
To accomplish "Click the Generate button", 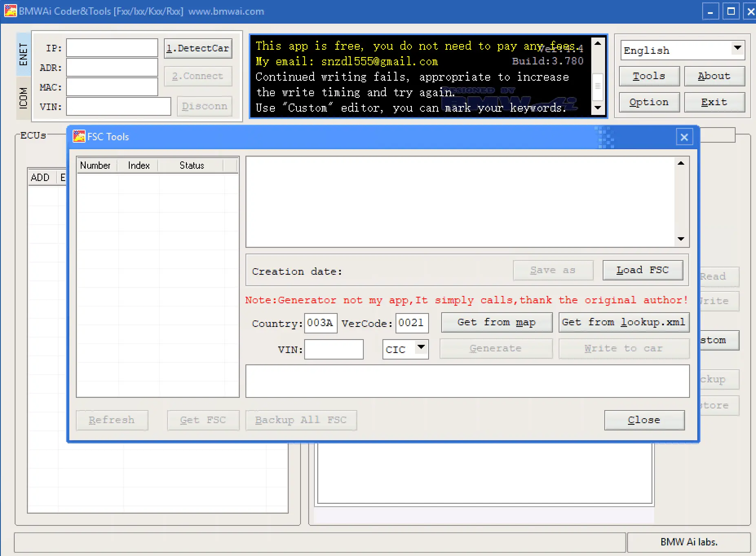I will (496, 349).
